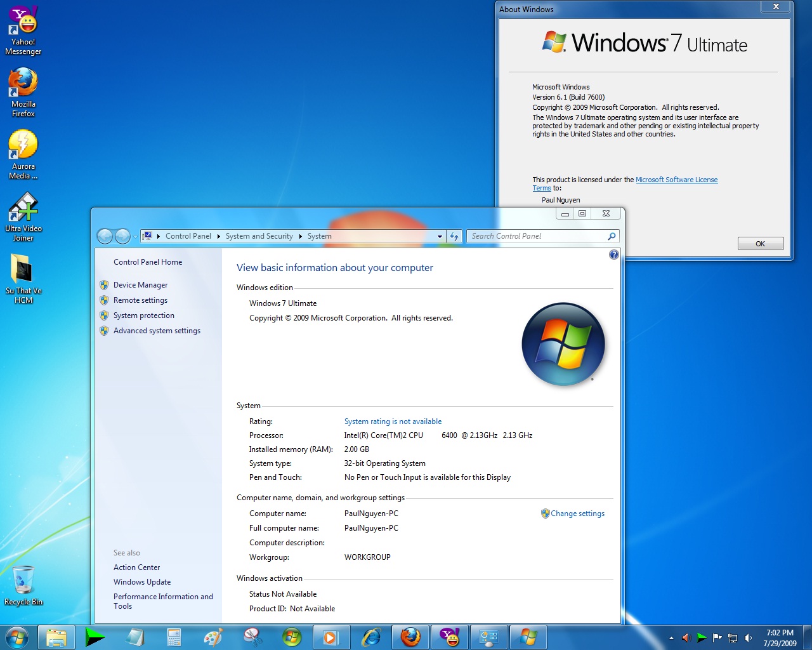812x650 pixels.
Task: Open System protection link
Action: coord(143,315)
